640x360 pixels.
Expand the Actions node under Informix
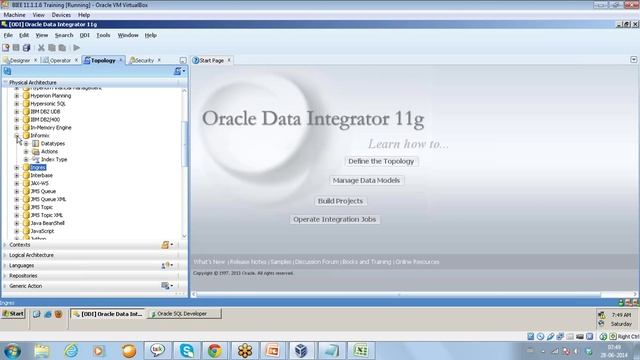(x=26, y=151)
